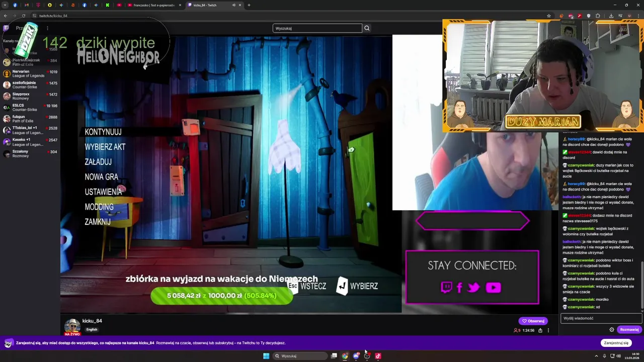The image size is (644, 362).
Task: Open the Windows Start button
Action: 266,356
